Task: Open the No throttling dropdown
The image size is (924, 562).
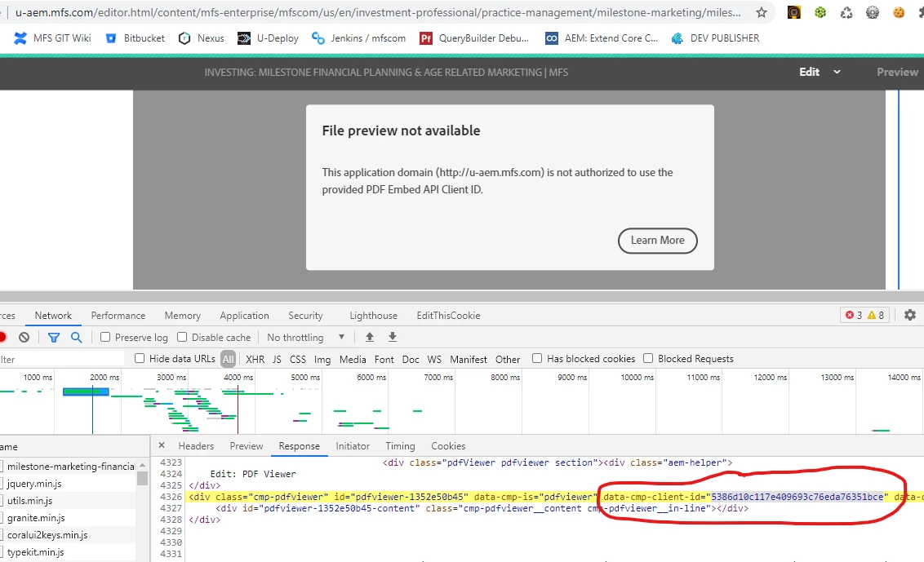Action: [305, 338]
